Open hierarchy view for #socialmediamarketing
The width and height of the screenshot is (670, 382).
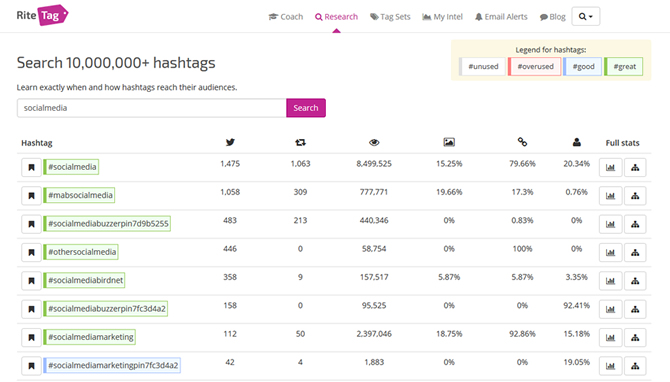pyautogui.click(x=635, y=338)
